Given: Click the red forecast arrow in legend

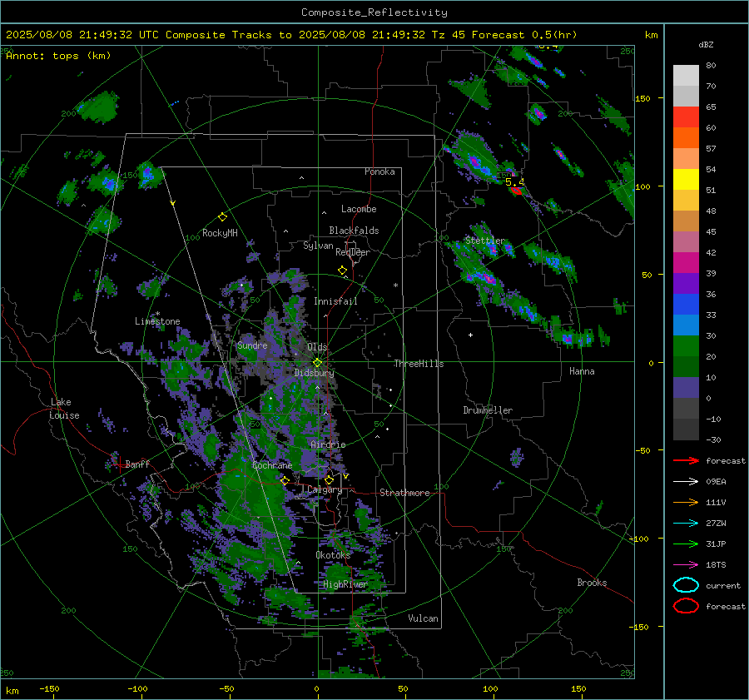Looking at the screenshot, I should tap(686, 460).
